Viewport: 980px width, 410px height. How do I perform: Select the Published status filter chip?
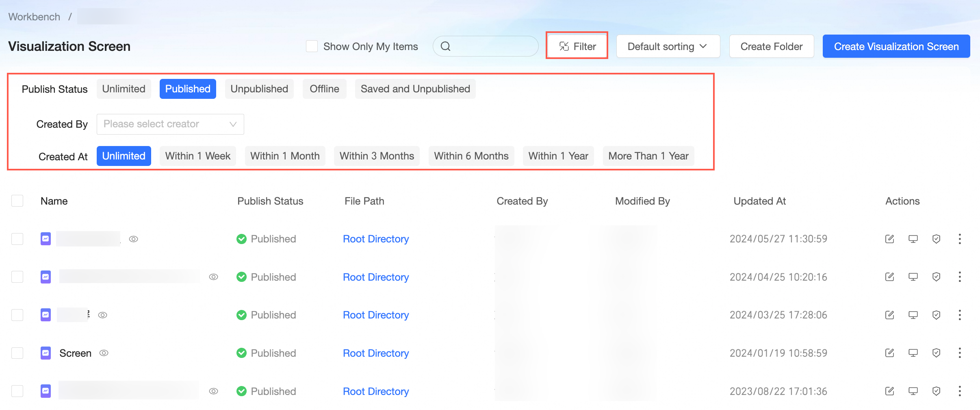188,89
